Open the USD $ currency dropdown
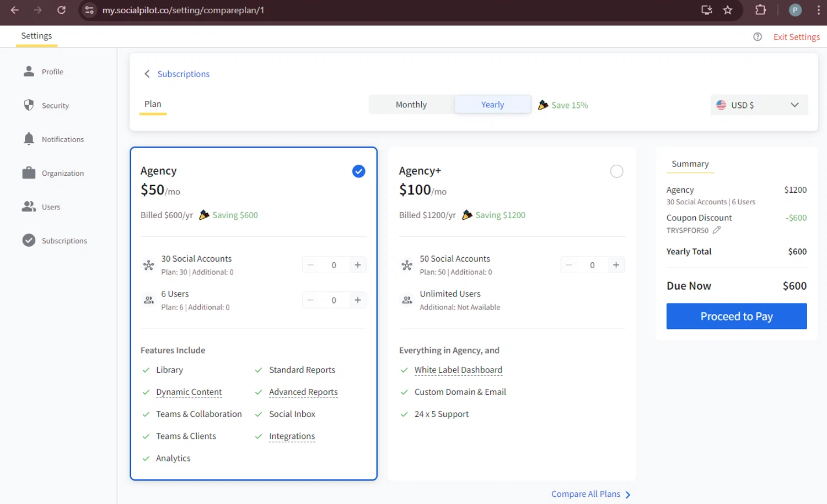Viewport: 827px width, 504px height. tap(759, 105)
